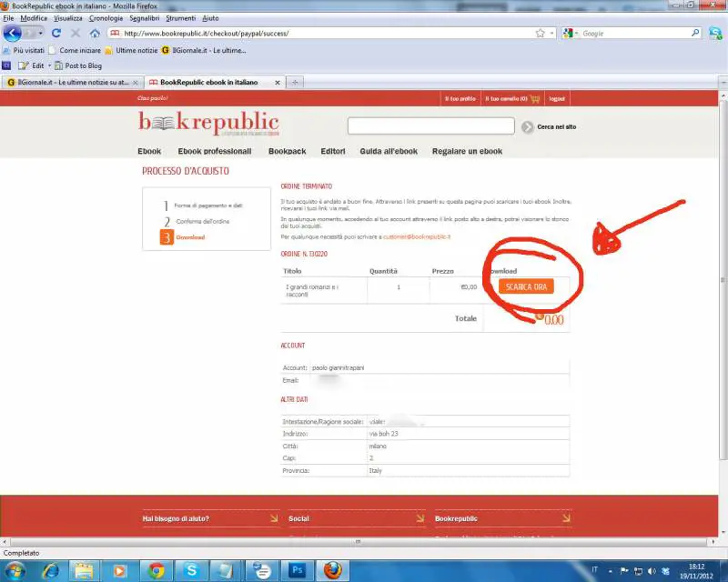Open the Windows Start menu

pos(15,570)
